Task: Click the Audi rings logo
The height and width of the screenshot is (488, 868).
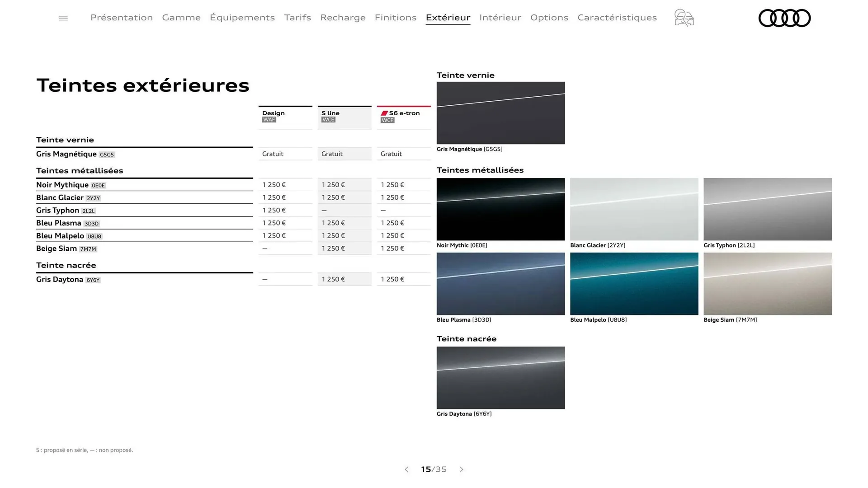Action: point(784,18)
